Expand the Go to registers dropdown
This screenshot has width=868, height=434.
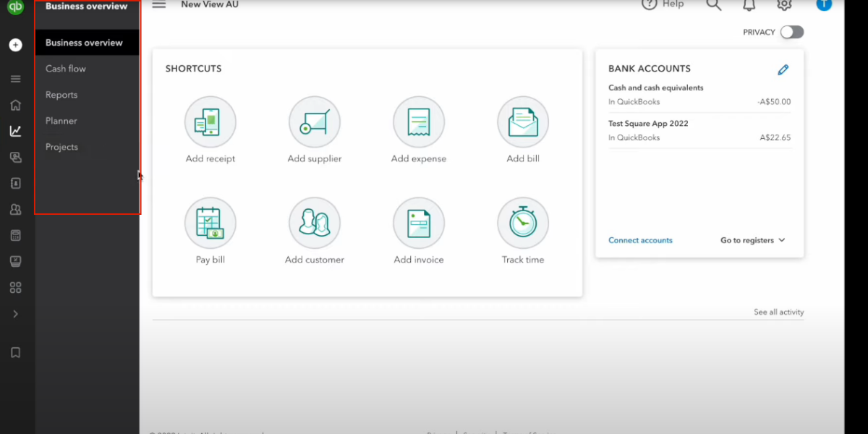coord(753,240)
